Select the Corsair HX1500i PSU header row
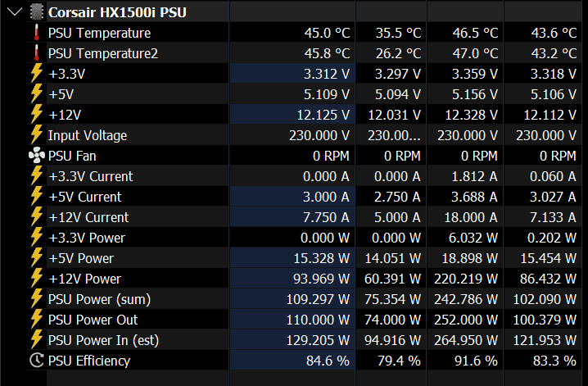Screen dimensions: 588x386 click(305, 12)
